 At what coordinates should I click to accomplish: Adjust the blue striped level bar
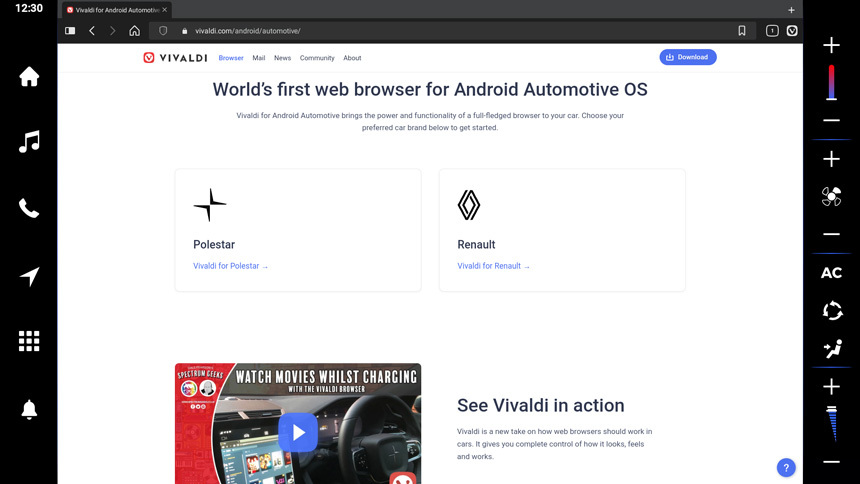point(832,424)
